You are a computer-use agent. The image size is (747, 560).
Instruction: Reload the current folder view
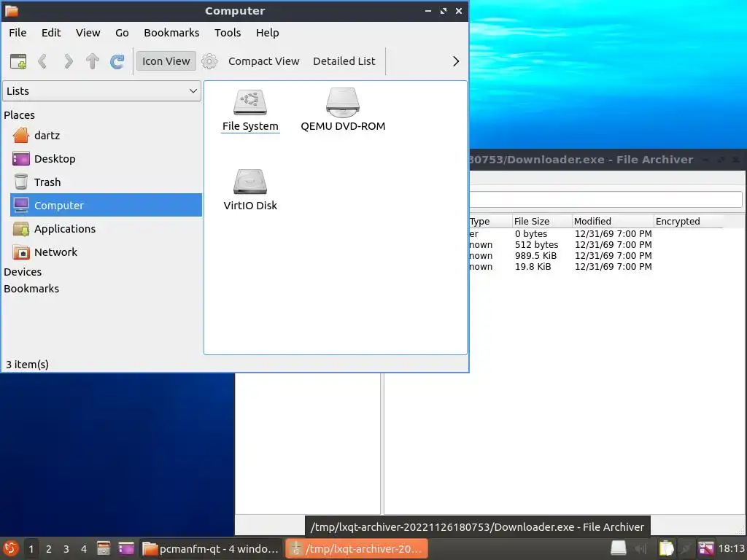click(x=117, y=61)
